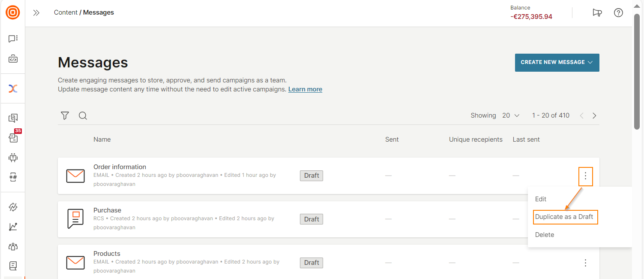Viewport: 644px width, 279px height.
Task: Go to next page with right arrow
Action: click(594, 115)
